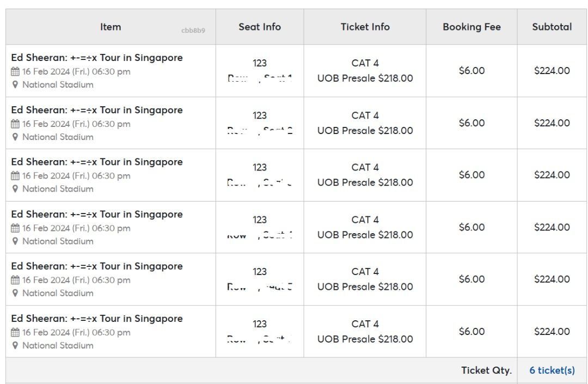Screen dimensions: 588x384
Task: Click location pin icon in fifth ticket row
Action: tap(15, 293)
